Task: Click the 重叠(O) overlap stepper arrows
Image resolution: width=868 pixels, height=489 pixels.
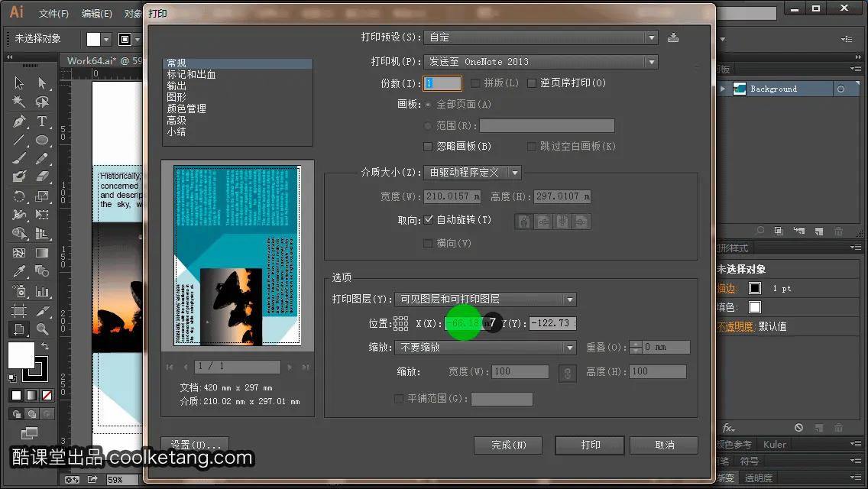Action: pos(636,347)
